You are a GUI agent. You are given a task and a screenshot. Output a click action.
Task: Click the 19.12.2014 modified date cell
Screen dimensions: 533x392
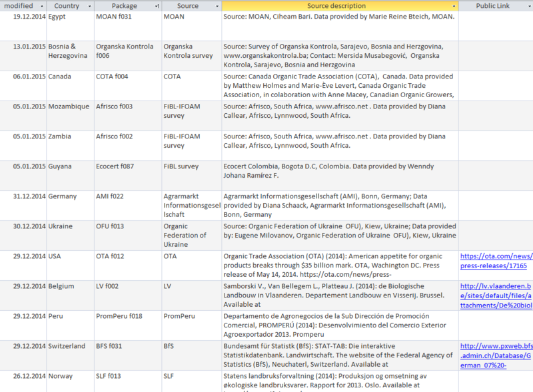[23, 26]
